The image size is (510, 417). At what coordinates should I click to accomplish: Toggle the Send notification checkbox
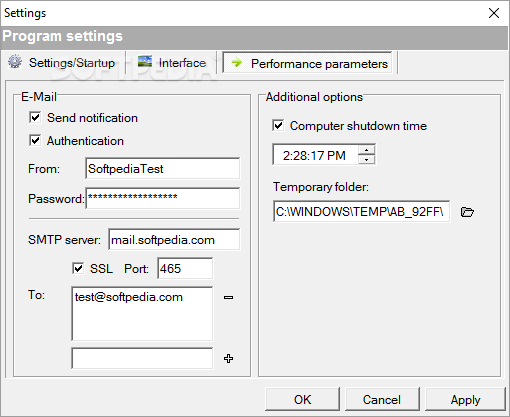point(35,117)
